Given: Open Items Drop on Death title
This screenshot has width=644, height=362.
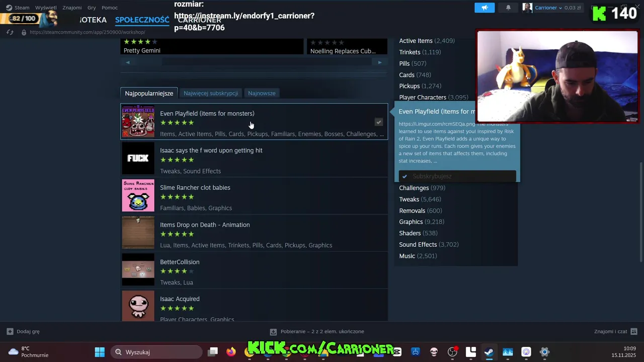Looking at the screenshot, I should [x=205, y=225].
